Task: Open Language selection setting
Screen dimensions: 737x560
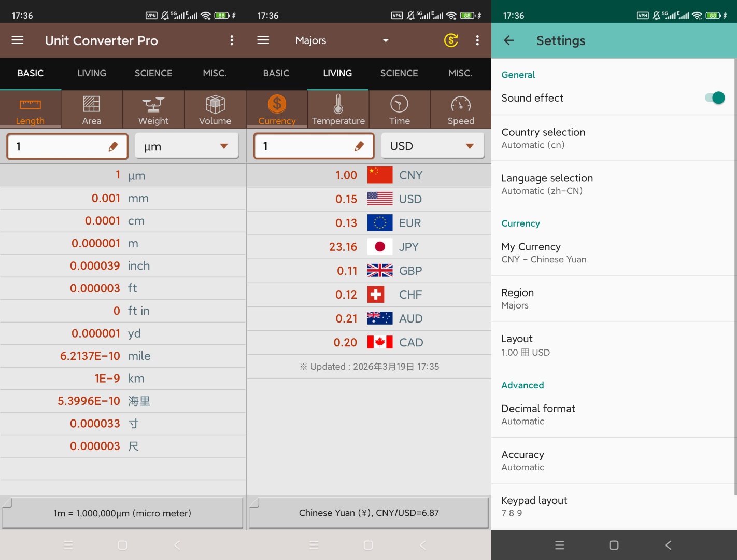Action: click(613, 184)
